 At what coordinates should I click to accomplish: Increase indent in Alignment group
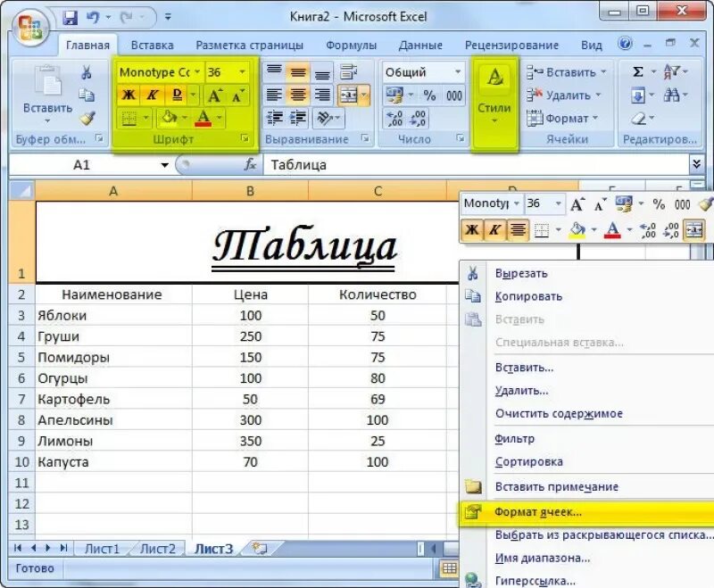tap(298, 118)
